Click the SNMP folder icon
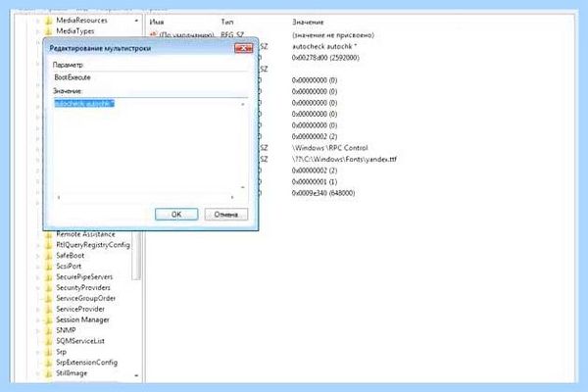 pyautogui.click(x=49, y=330)
